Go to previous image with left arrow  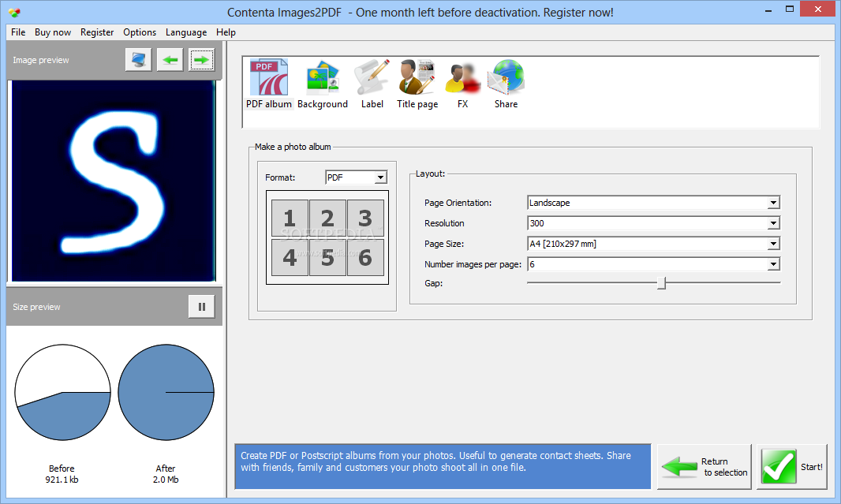[170, 59]
